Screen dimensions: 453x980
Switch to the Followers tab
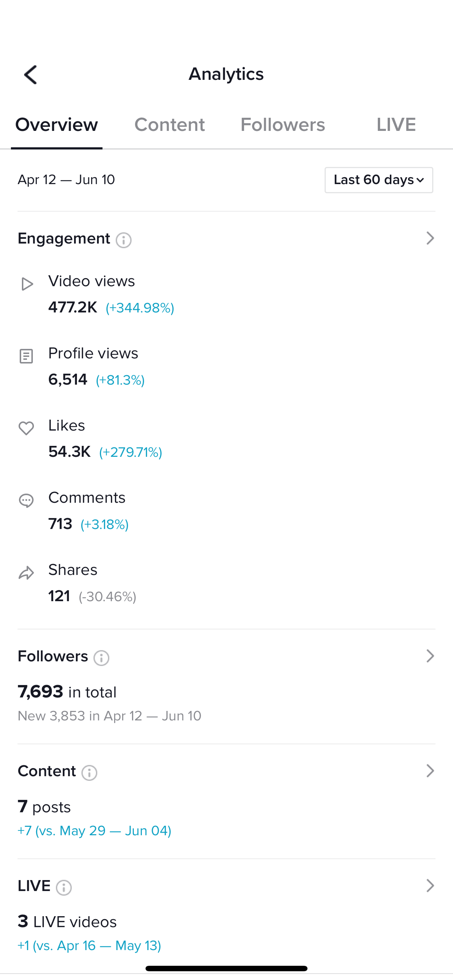point(282,125)
